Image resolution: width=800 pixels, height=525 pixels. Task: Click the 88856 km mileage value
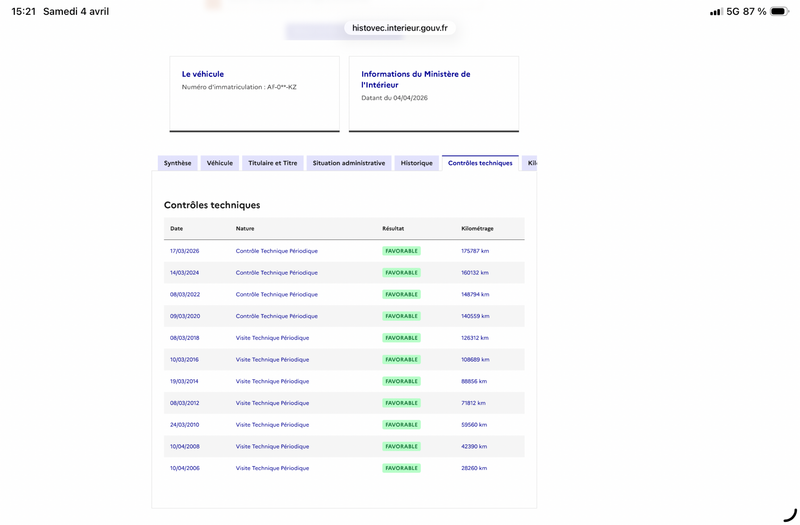[474, 381]
